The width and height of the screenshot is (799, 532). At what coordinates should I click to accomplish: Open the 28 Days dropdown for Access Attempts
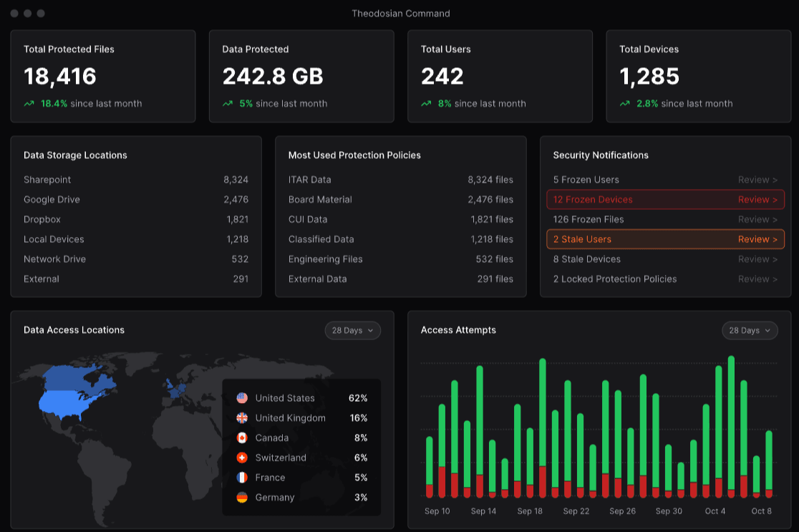click(x=750, y=330)
